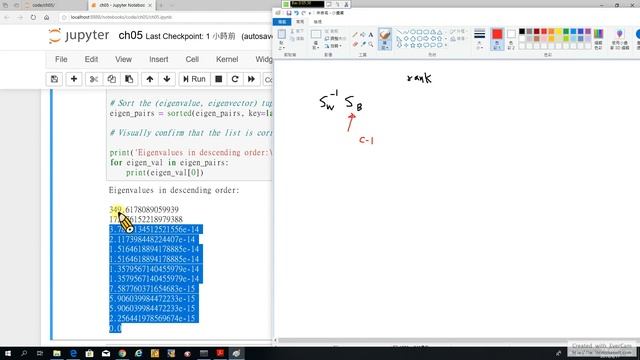Select the Pencil tool in Paint

355,35
